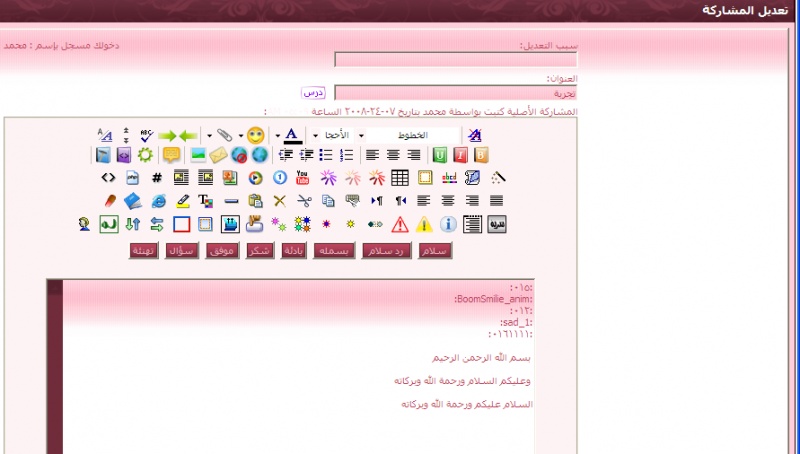The image size is (800, 454).
Task: Toggle bold formatting with orange B
Action: pos(481,155)
